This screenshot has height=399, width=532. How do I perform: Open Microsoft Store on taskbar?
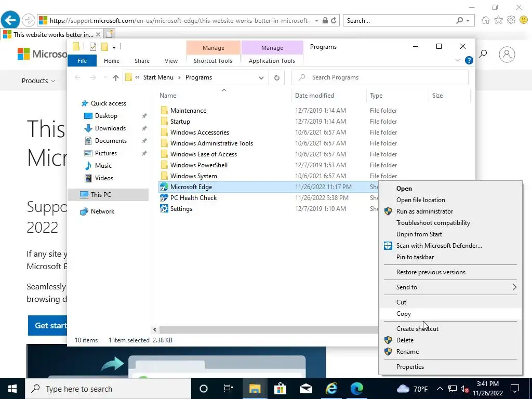click(x=280, y=389)
